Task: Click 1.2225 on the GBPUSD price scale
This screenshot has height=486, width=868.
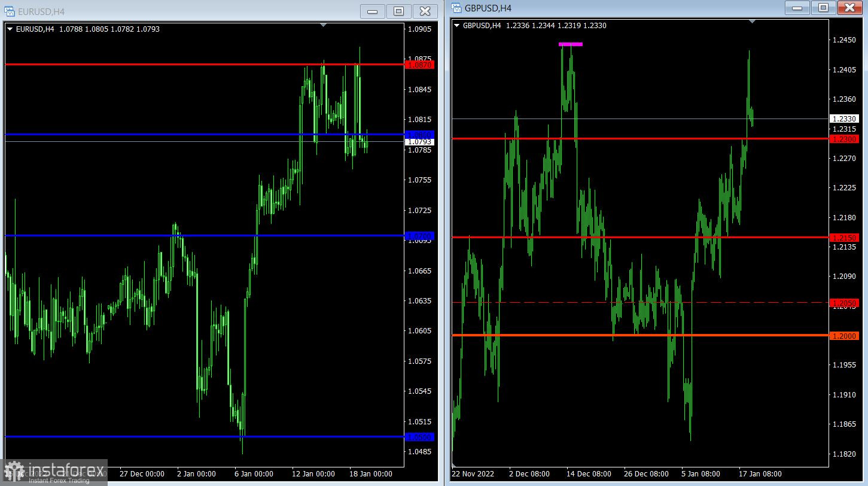Action: [844, 188]
